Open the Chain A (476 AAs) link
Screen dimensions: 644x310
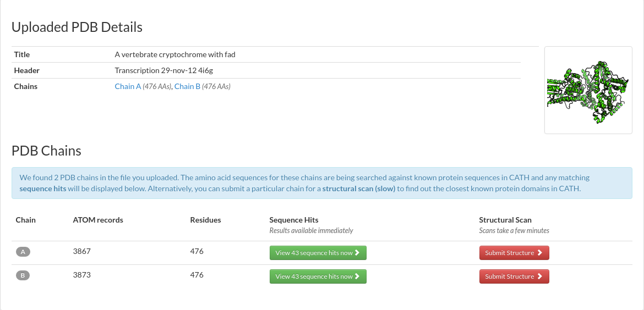pyautogui.click(x=128, y=86)
